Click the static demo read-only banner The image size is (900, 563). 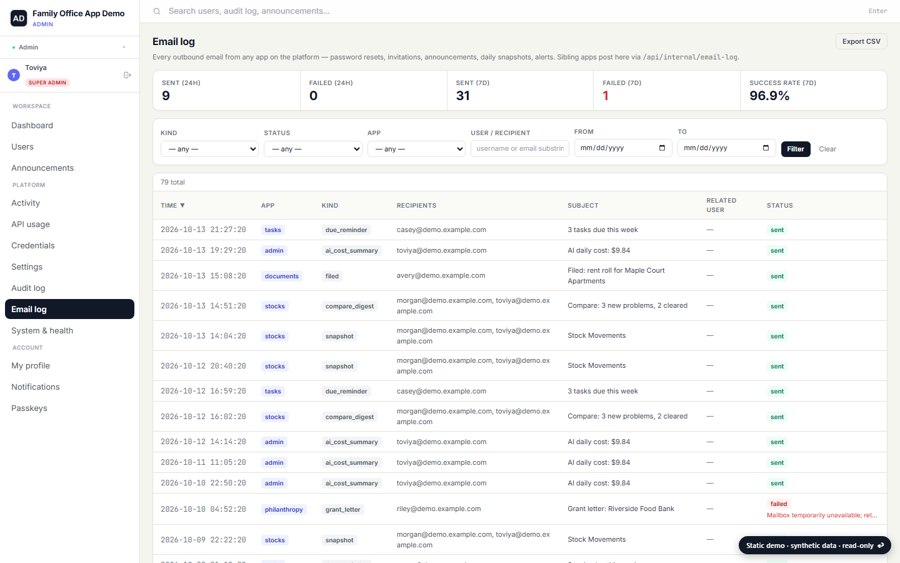[814, 545]
